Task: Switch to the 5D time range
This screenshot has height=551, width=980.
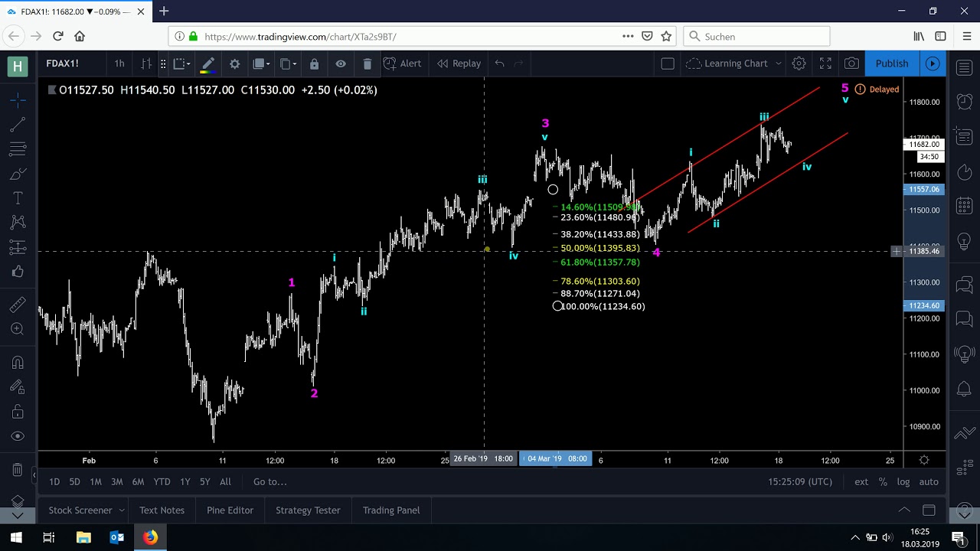Action: (74, 481)
